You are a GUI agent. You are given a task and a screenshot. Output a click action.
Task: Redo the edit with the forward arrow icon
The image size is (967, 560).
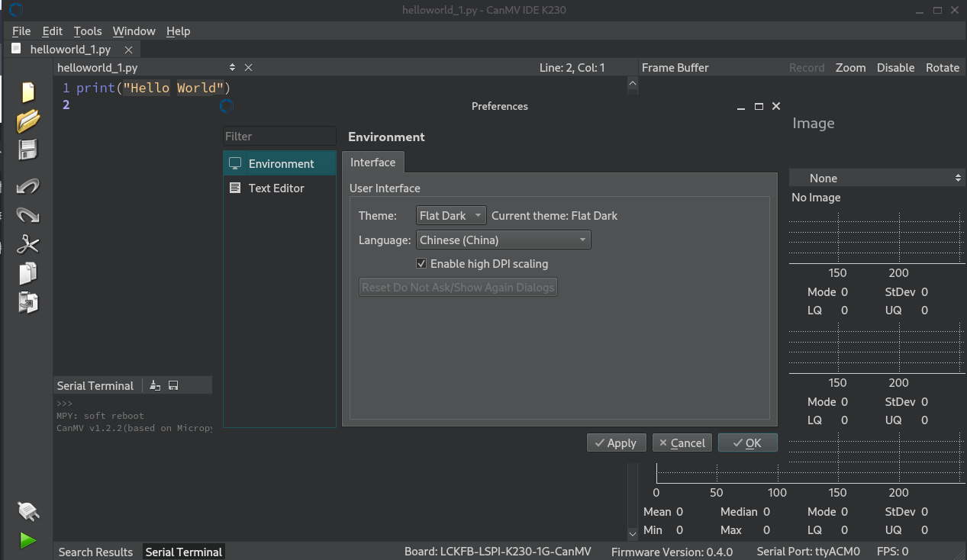[28, 215]
